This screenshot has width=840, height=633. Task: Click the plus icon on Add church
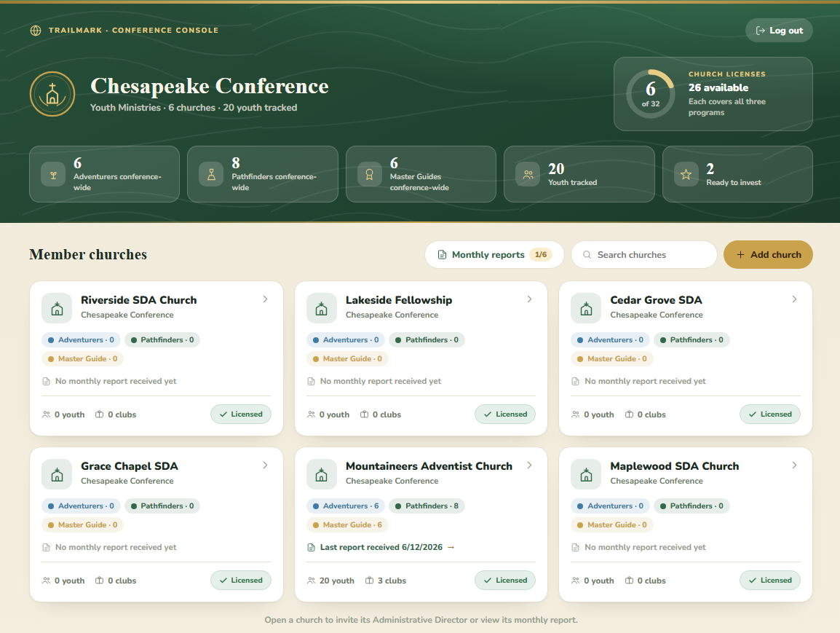(740, 255)
